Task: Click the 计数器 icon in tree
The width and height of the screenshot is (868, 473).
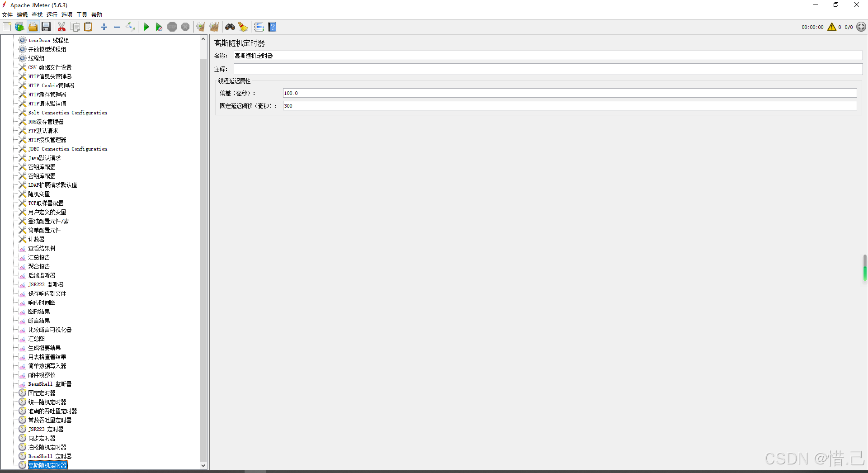Action: click(x=22, y=239)
